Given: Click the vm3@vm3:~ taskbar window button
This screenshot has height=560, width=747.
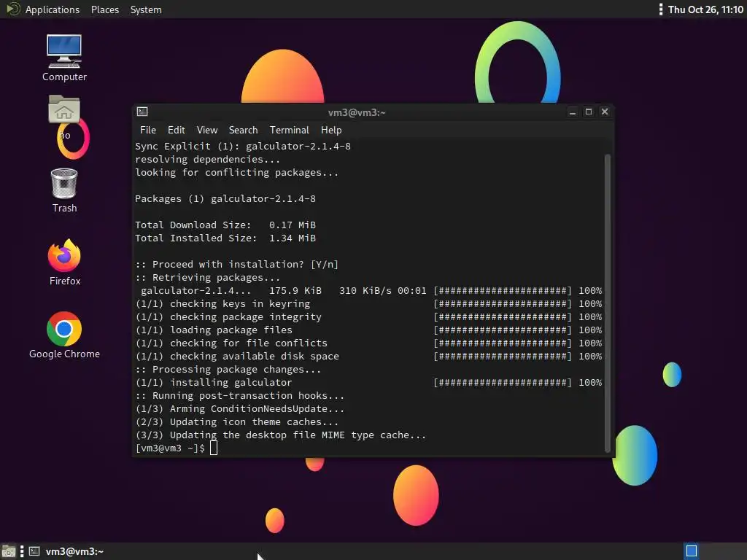Looking at the screenshot, I should 66,551.
